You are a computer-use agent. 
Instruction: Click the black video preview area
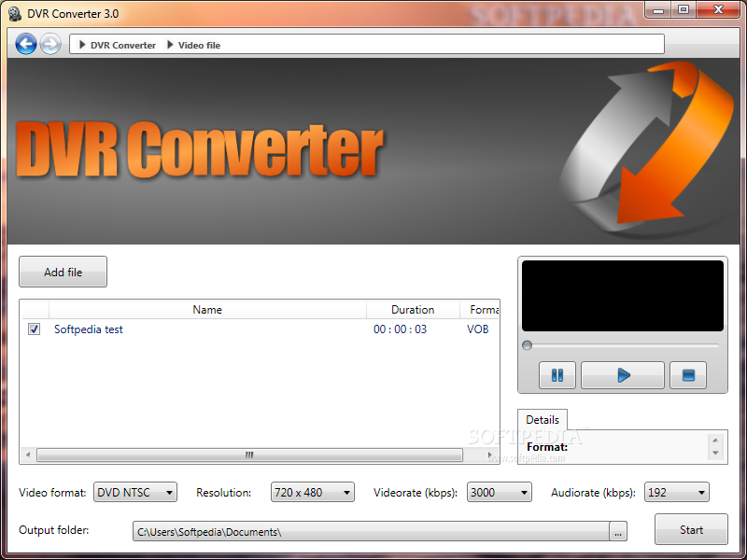(622, 295)
